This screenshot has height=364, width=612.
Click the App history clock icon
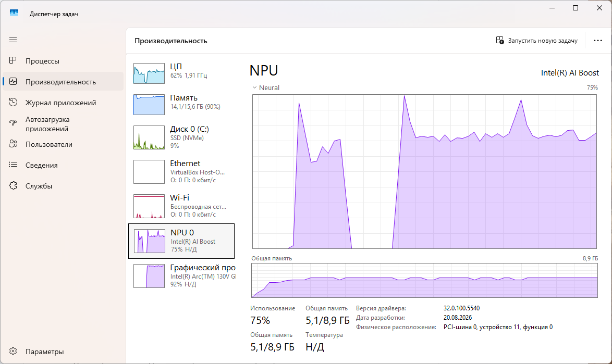[x=13, y=102]
